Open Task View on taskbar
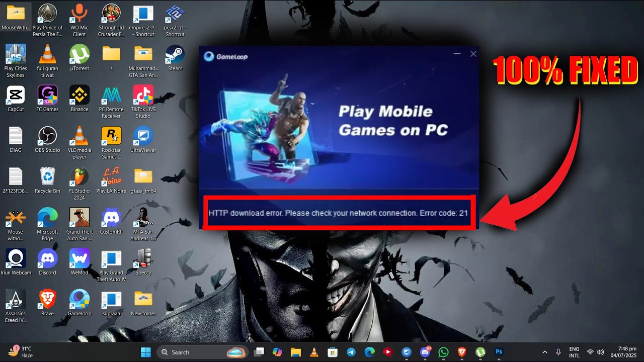 (x=260, y=352)
